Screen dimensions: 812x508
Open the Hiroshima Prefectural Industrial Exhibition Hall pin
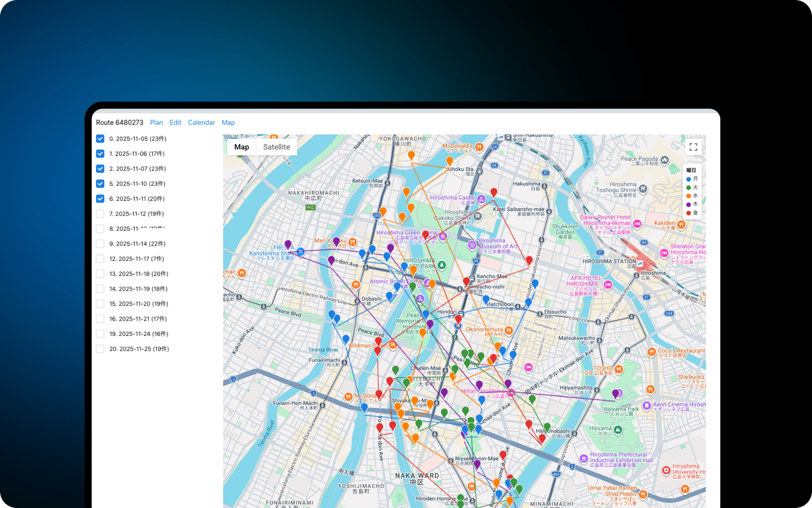[584, 459]
